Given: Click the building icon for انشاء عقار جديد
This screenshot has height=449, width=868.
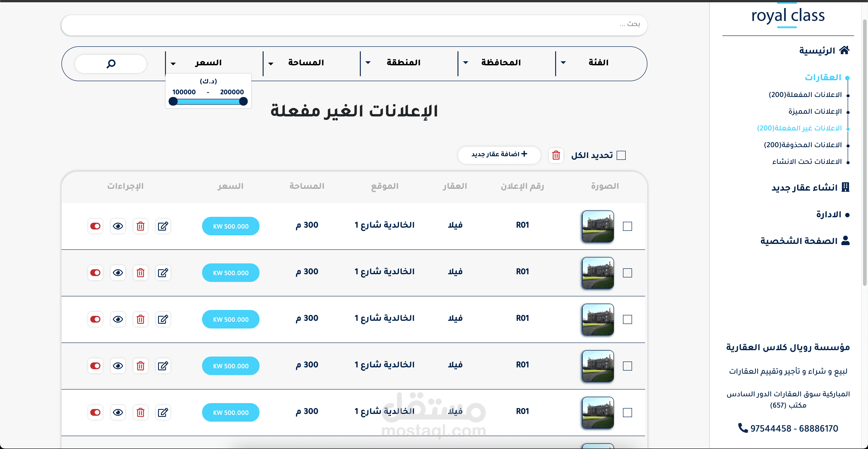Looking at the screenshot, I should pos(845,187).
